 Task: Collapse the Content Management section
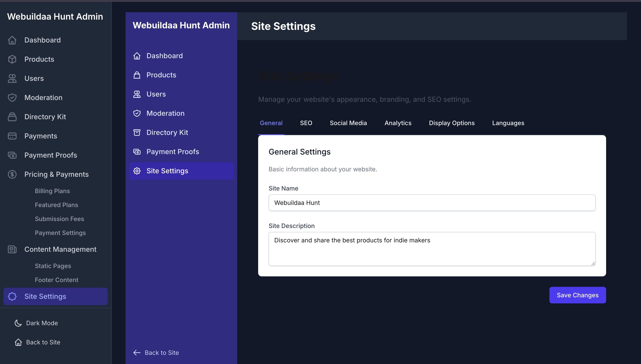pyautogui.click(x=60, y=249)
